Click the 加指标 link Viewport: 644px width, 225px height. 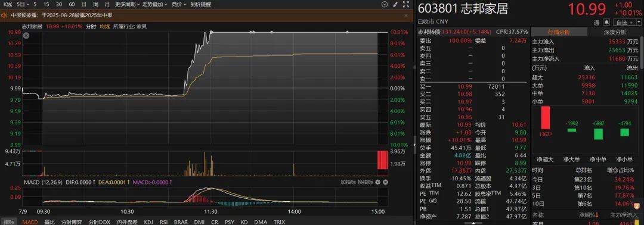(348, 182)
